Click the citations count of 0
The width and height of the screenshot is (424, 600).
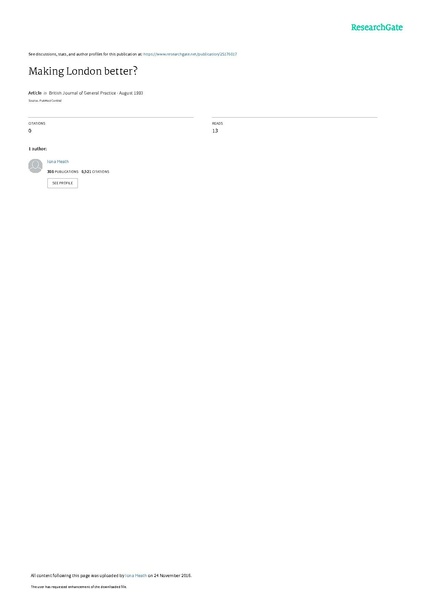(x=30, y=131)
